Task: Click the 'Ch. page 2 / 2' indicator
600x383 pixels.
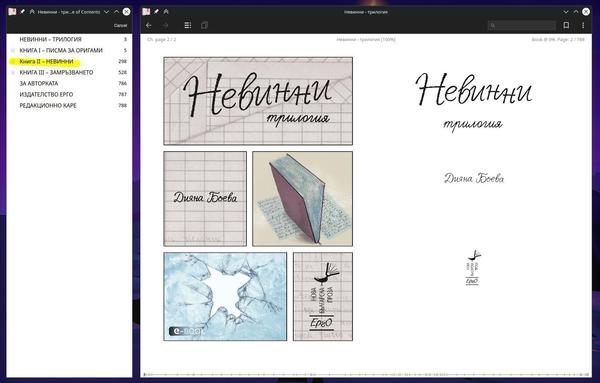Action: [161, 39]
